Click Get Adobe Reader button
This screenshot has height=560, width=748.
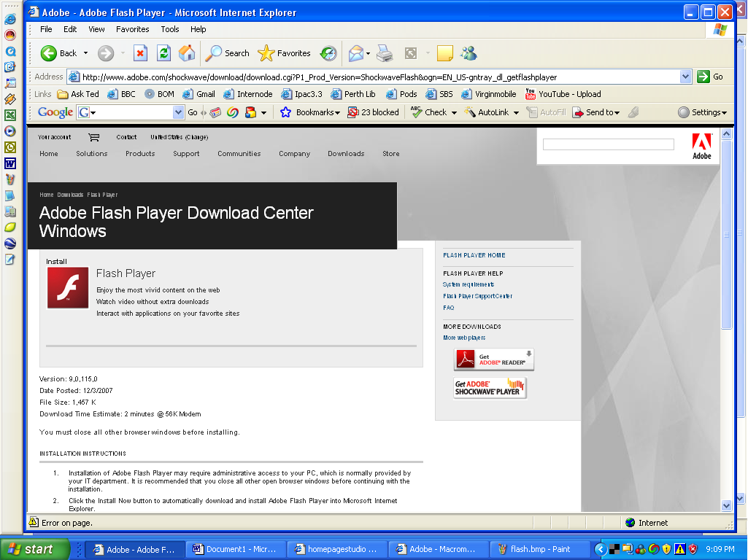point(494,359)
